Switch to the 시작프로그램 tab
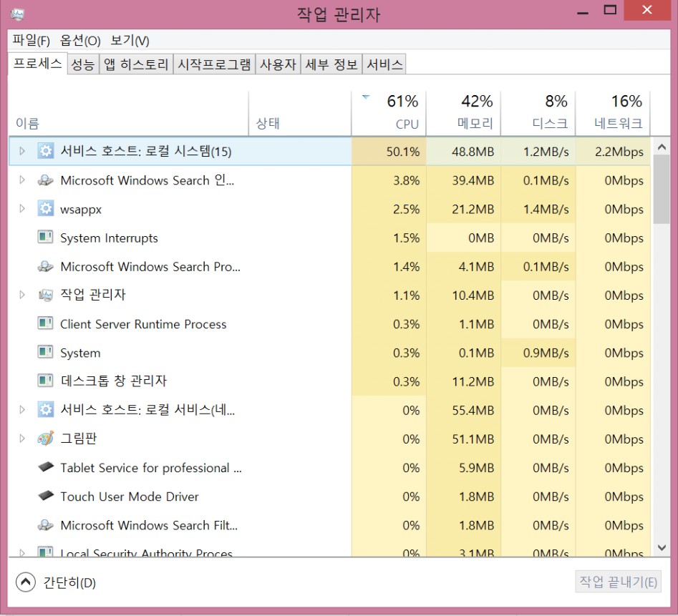Screen dimensions: 678x616 tap(214, 64)
